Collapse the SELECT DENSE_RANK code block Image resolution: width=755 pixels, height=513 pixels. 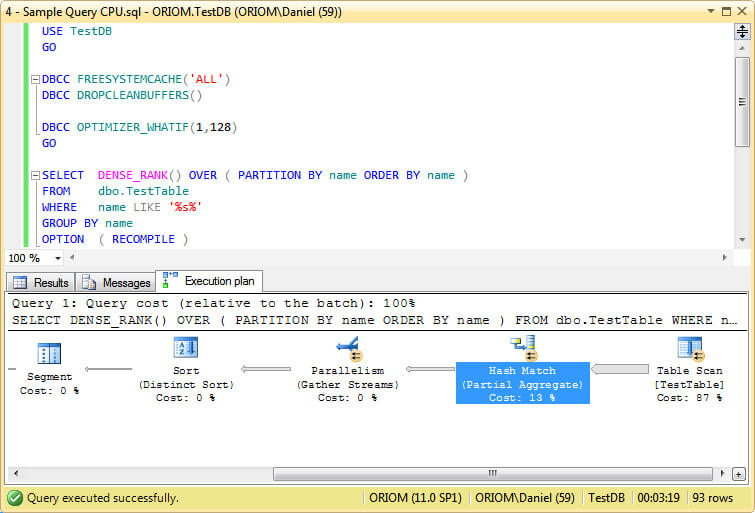(x=35, y=176)
